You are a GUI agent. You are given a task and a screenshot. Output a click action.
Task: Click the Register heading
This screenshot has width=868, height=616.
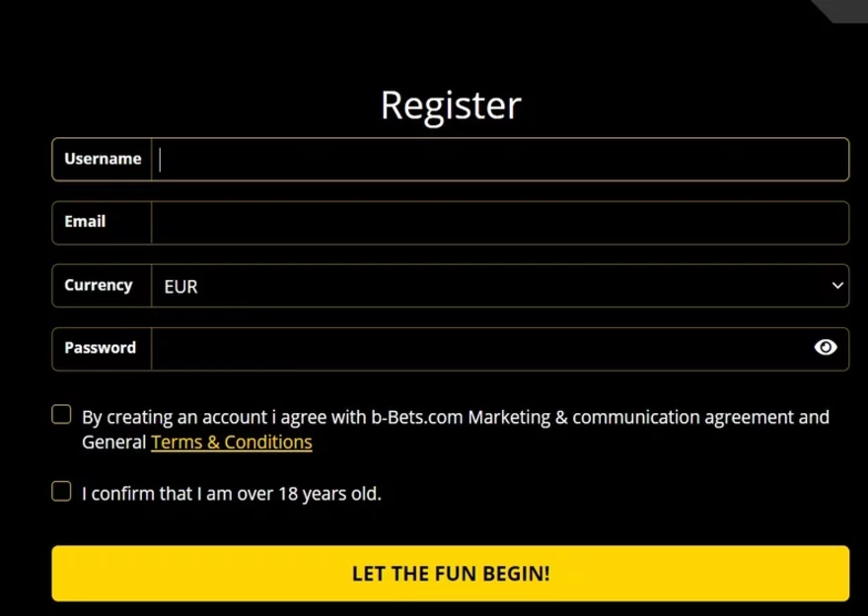(x=451, y=105)
